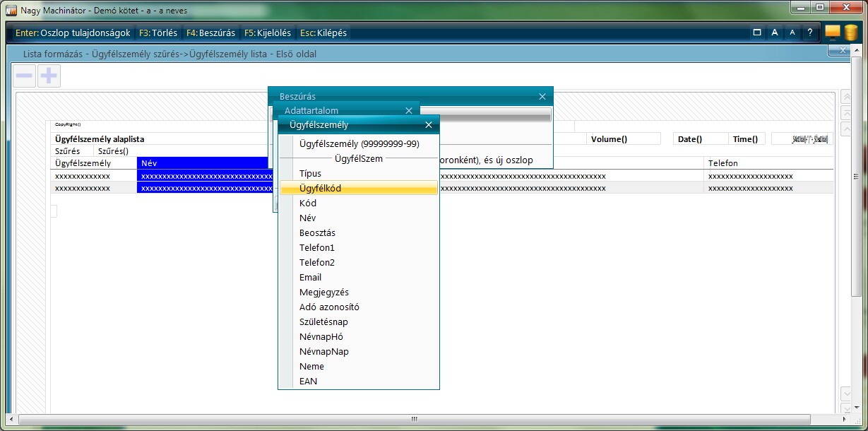Click the minus button above the list
868x431 pixels.
(25, 76)
